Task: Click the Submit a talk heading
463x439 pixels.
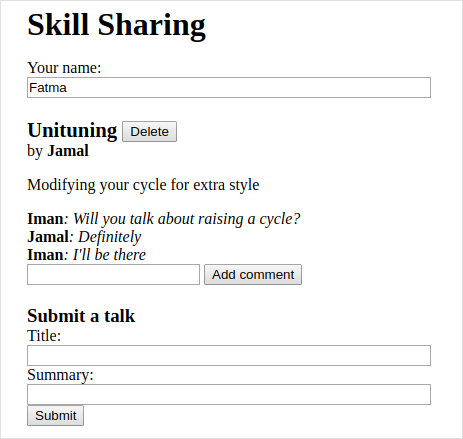Action: click(x=81, y=316)
